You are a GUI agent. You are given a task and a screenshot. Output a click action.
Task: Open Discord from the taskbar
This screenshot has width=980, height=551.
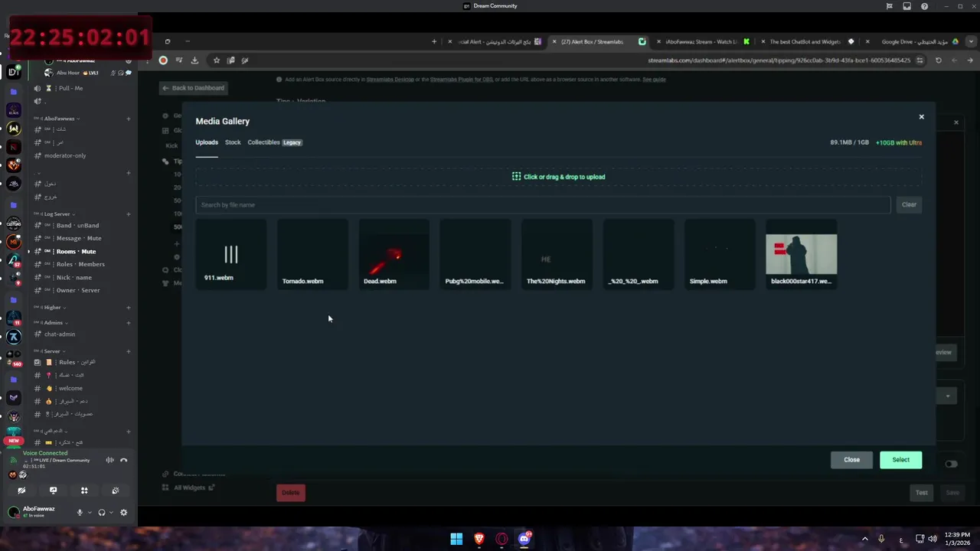[524, 539]
